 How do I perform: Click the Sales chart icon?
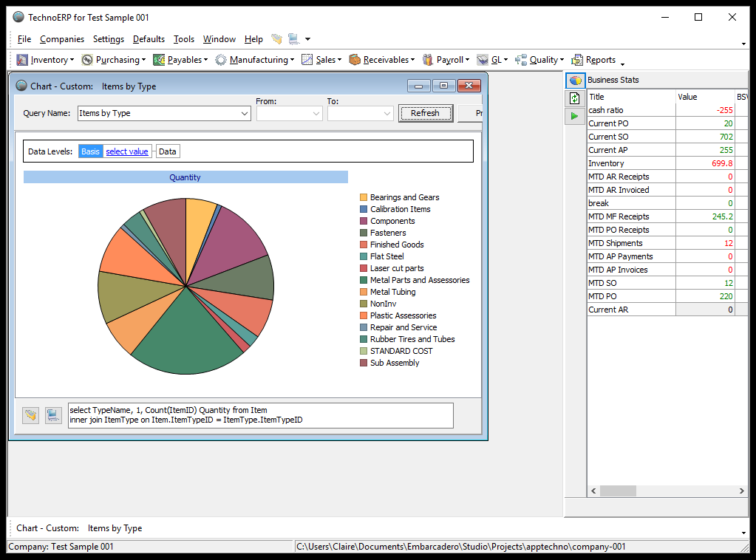coord(307,60)
